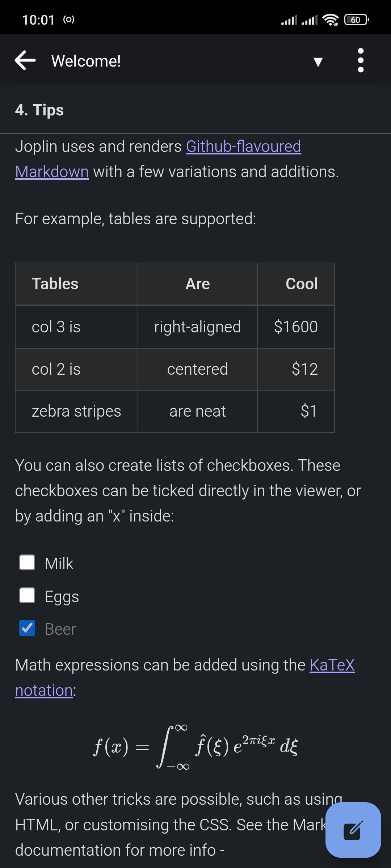This screenshot has width=391, height=868.
Task: Tap the Wi-Fi status icon
Action: (330, 20)
